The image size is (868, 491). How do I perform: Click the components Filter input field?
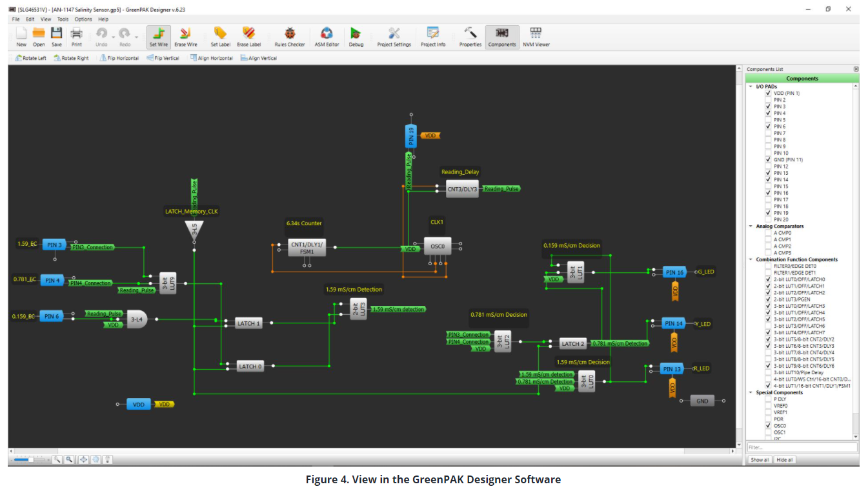[802, 447]
